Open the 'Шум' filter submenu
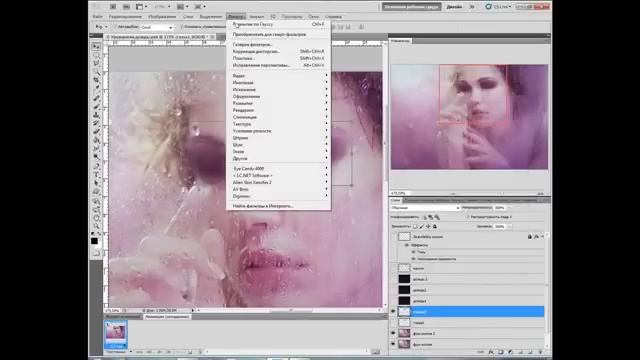 [278, 144]
